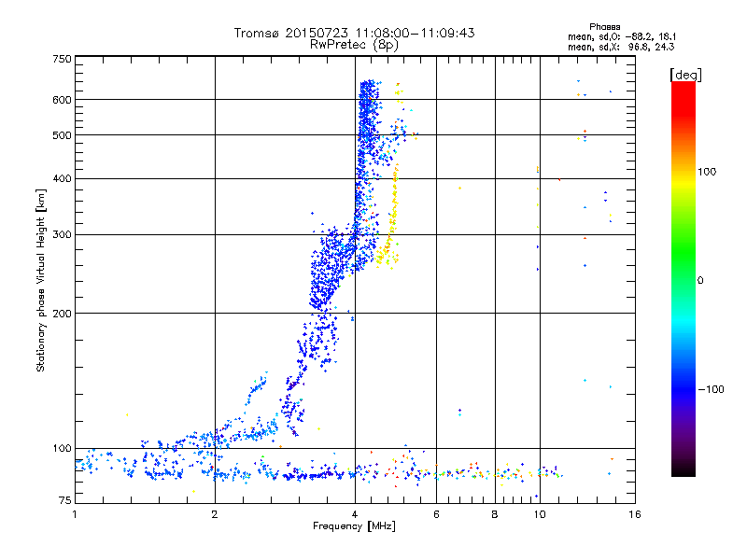Viewport: 747px width, 560px height.
Task: Click the x-axis tick label '16'
Action: [635, 514]
